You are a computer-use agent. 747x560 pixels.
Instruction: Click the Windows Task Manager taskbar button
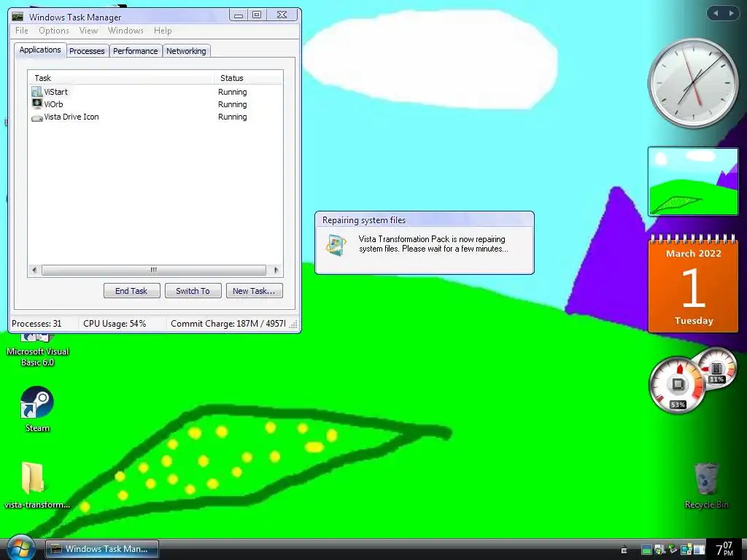pos(102,548)
